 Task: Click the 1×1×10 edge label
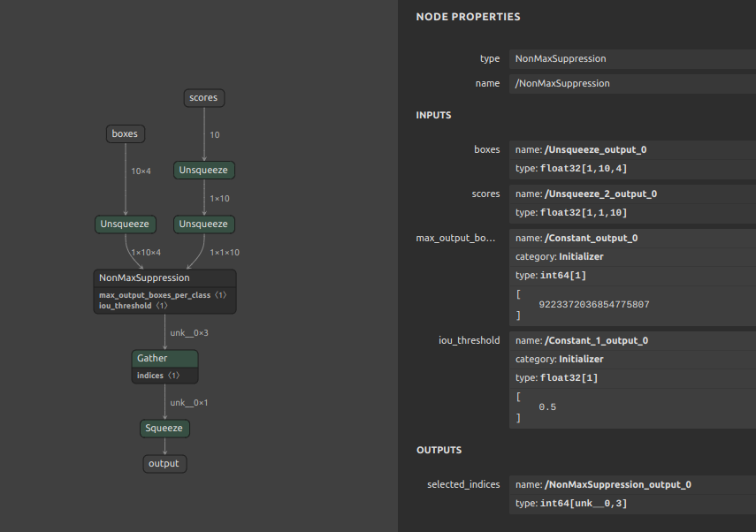225,253
